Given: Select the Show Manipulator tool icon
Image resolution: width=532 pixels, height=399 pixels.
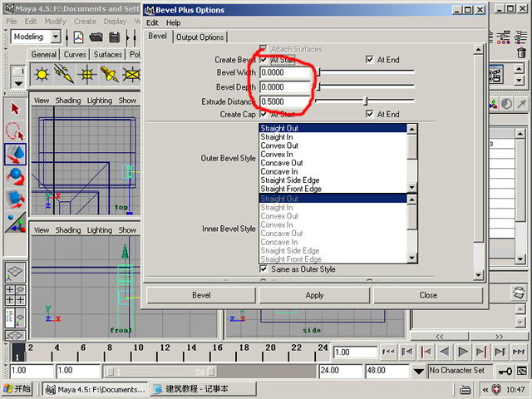Looking at the screenshot, I should (15, 222).
